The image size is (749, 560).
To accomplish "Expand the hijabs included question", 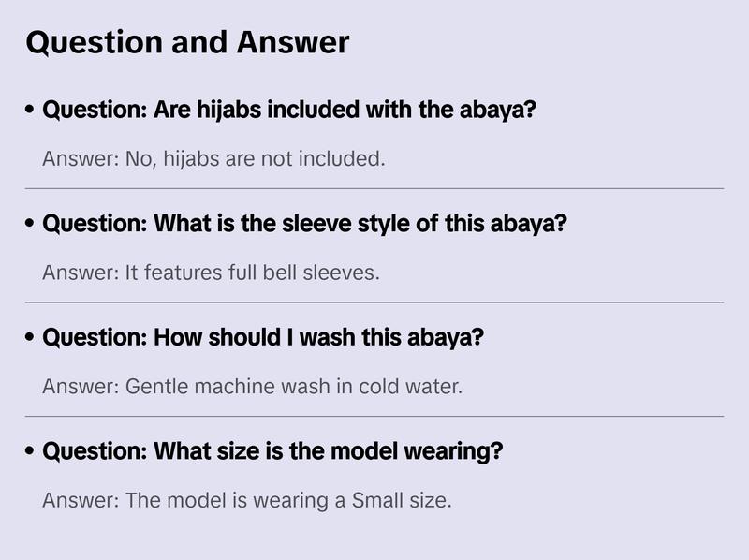I will coord(289,110).
